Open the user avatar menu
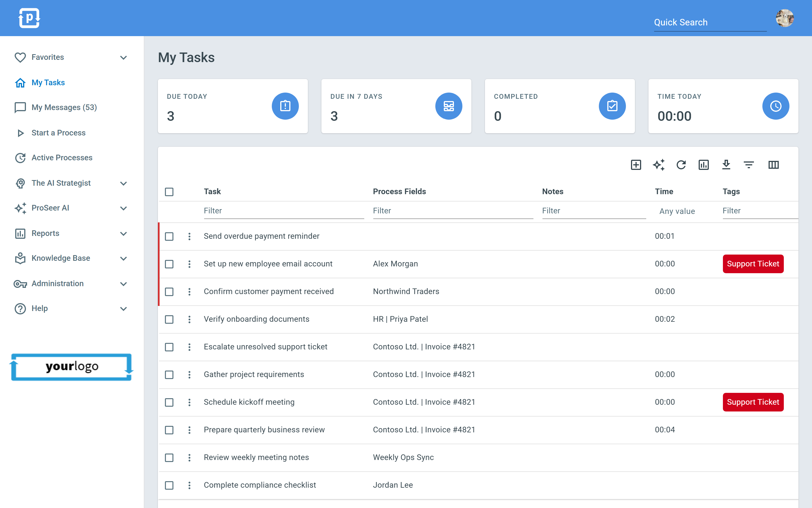Screen dimensions: 812x508 (x=784, y=18)
